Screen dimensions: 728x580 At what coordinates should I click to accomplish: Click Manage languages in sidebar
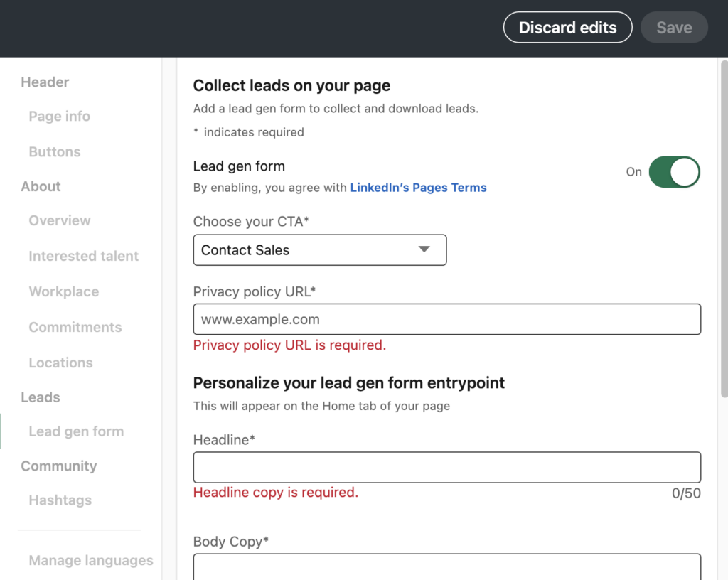pyautogui.click(x=90, y=561)
